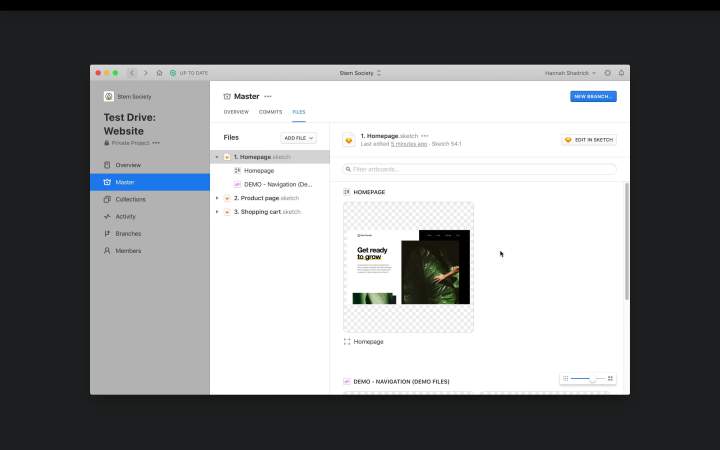Open the notifications bell in the title bar
This screenshot has width=720, height=450.
(621, 73)
